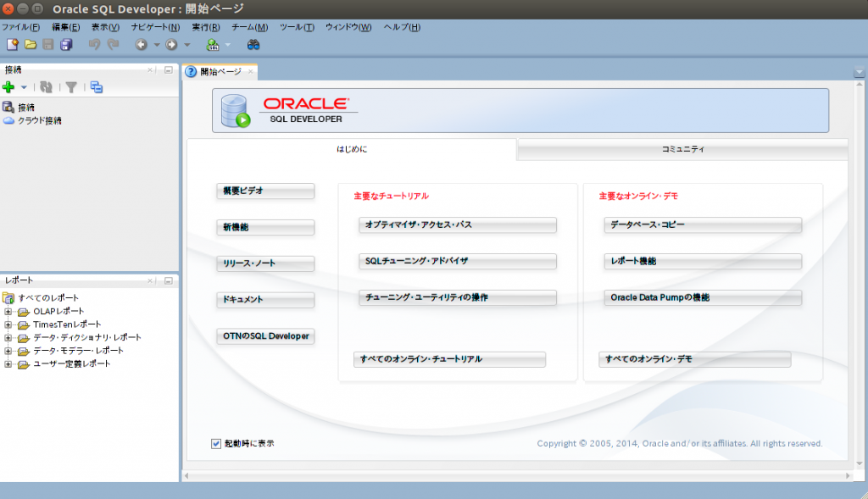Close the 接続 panel with its X
This screenshot has width=868, height=499.
[x=150, y=70]
